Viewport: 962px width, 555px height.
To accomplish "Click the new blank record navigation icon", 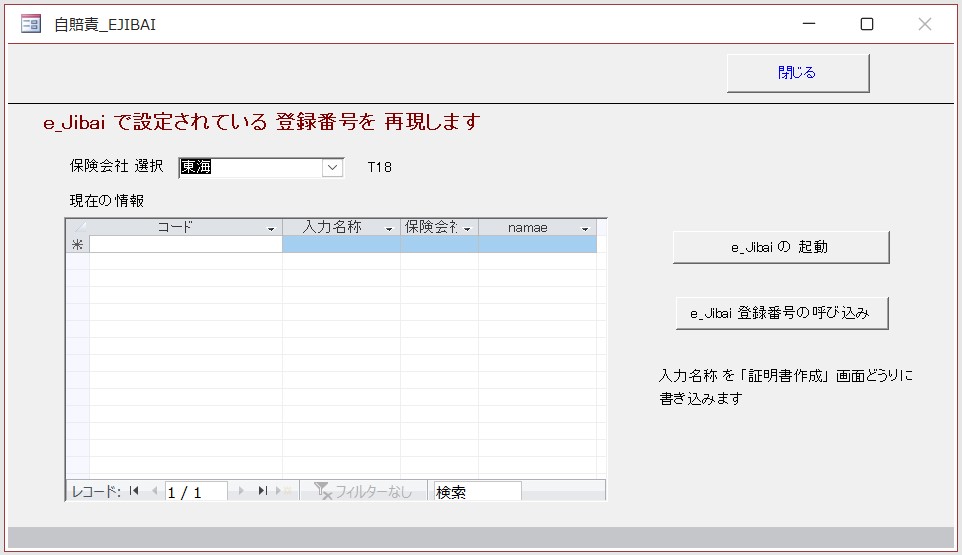I will [x=283, y=491].
